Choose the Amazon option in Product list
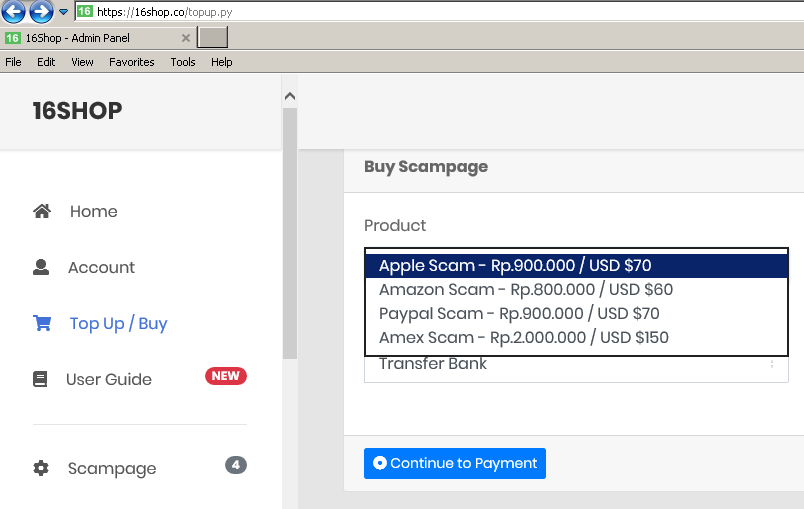Viewport: 804px width, 509px height. [x=526, y=289]
